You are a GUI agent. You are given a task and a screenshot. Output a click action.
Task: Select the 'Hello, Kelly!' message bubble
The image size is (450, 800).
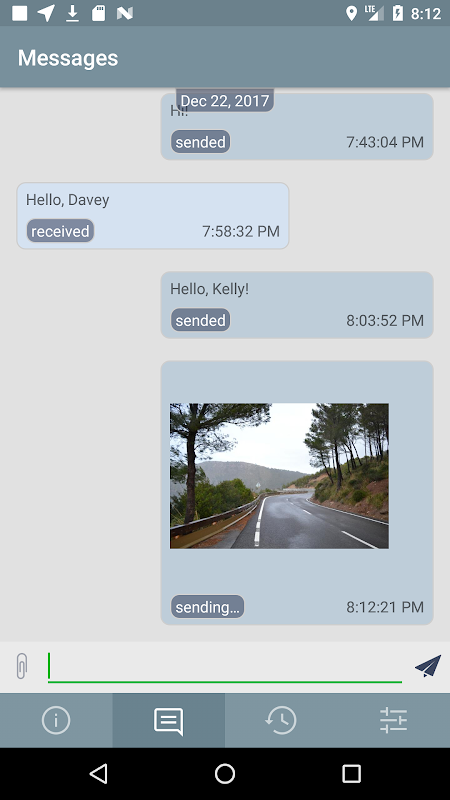point(297,305)
